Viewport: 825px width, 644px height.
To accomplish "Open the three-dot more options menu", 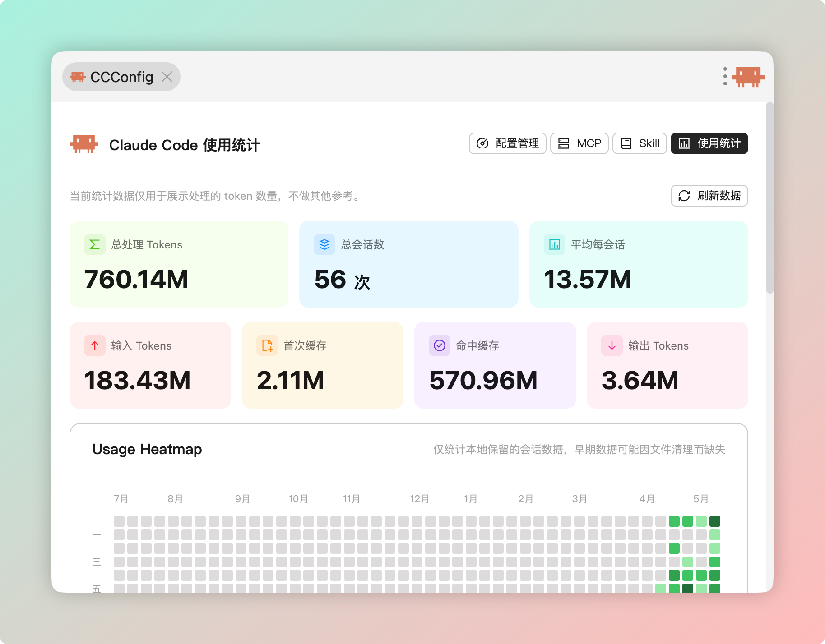I will coord(725,76).
